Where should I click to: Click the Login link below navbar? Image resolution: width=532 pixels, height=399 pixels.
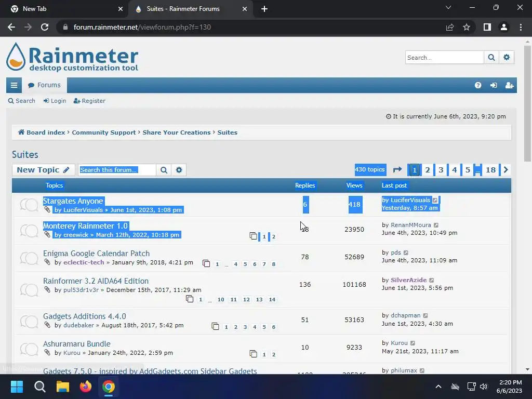55,101
